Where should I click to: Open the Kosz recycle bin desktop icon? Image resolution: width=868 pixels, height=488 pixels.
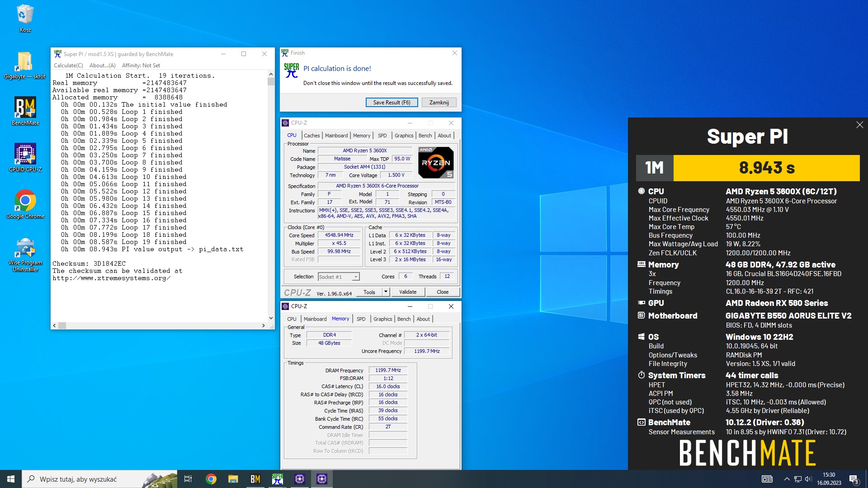coord(25,18)
